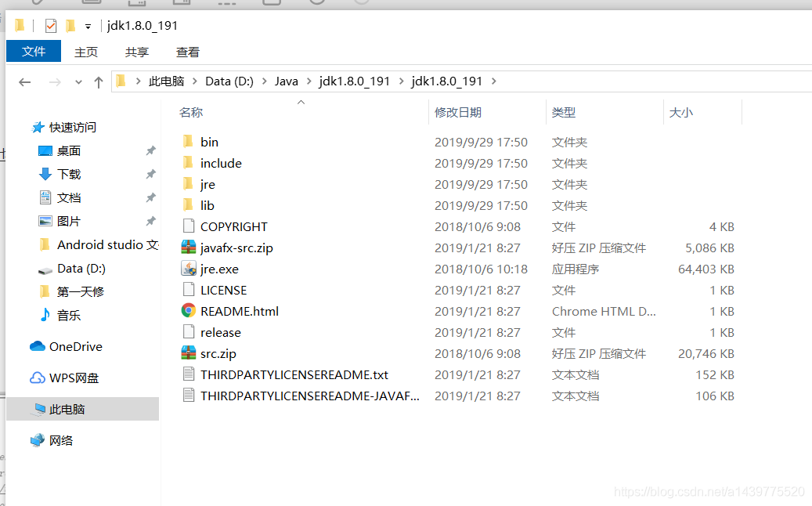Click the properties checkmark icon in title bar

click(x=51, y=25)
